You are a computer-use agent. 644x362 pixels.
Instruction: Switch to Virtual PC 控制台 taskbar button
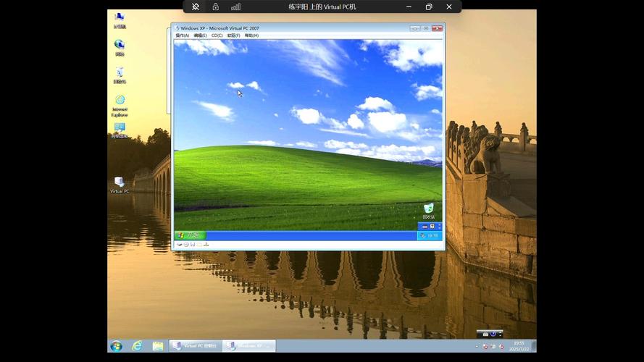[x=195, y=346]
